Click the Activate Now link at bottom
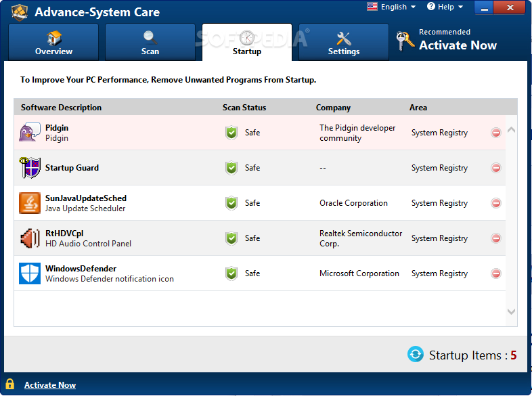532x396 pixels. tap(50, 385)
